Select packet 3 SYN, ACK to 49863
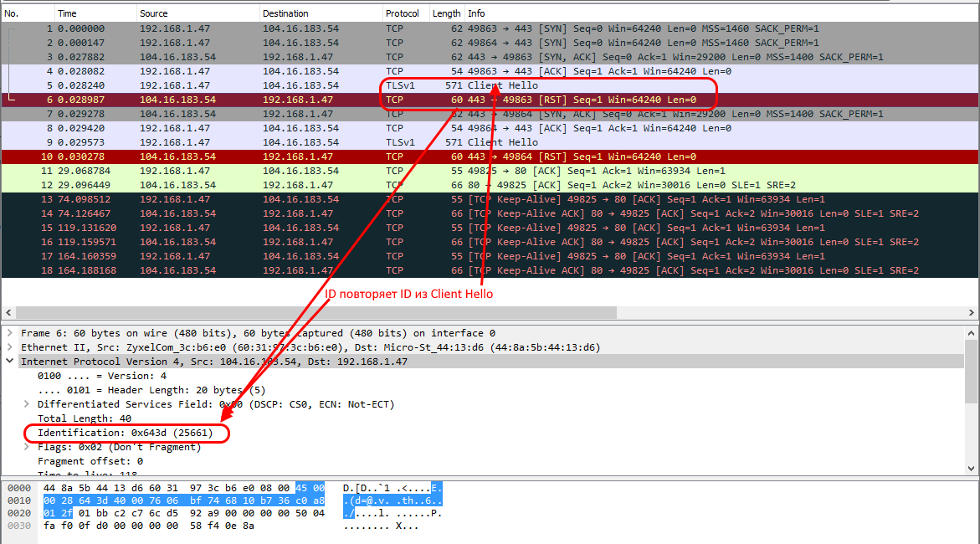The width and height of the screenshot is (980, 544). pyautogui.click(x=490, y=57)
